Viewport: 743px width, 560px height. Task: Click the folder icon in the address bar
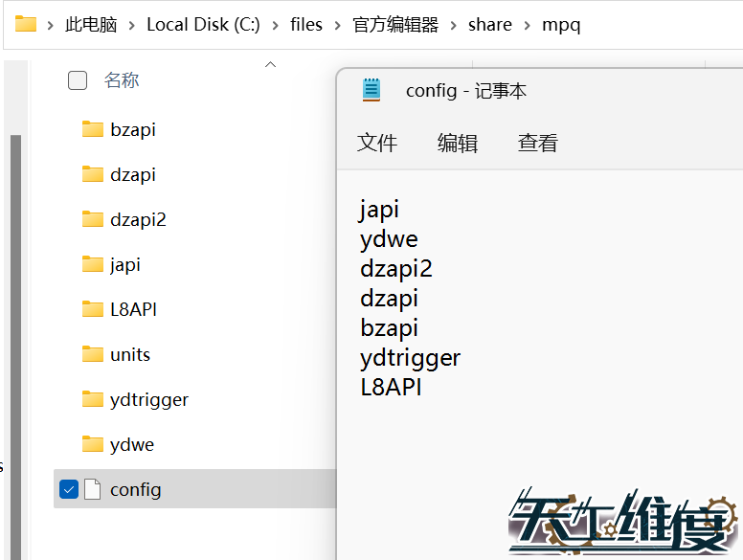(26, 24)
